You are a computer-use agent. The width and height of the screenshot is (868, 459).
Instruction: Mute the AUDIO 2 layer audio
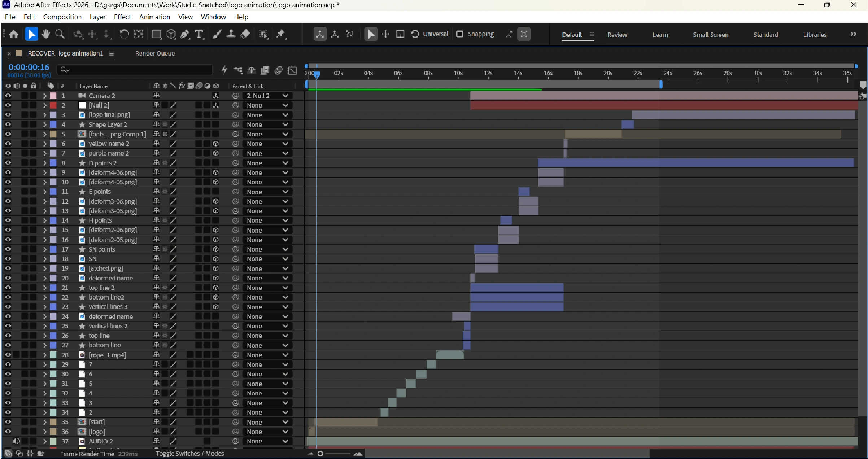pos(16,441)
